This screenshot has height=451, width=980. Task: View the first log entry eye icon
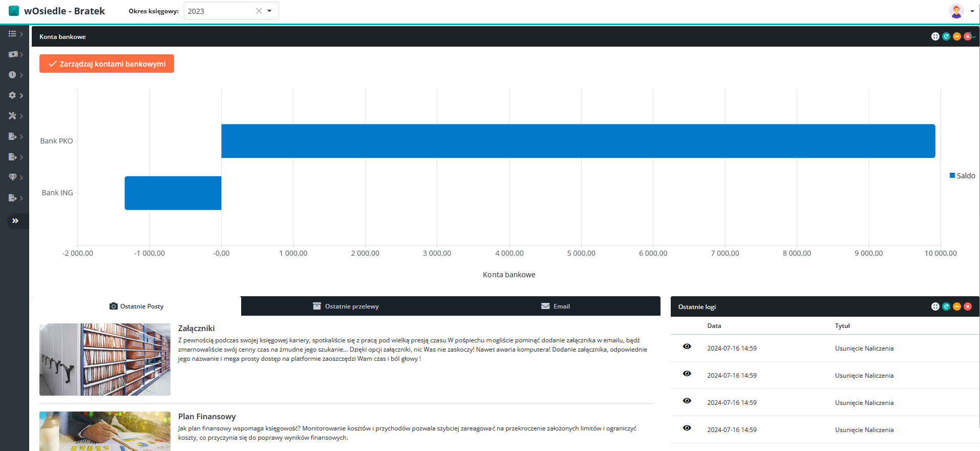[687, 347]
